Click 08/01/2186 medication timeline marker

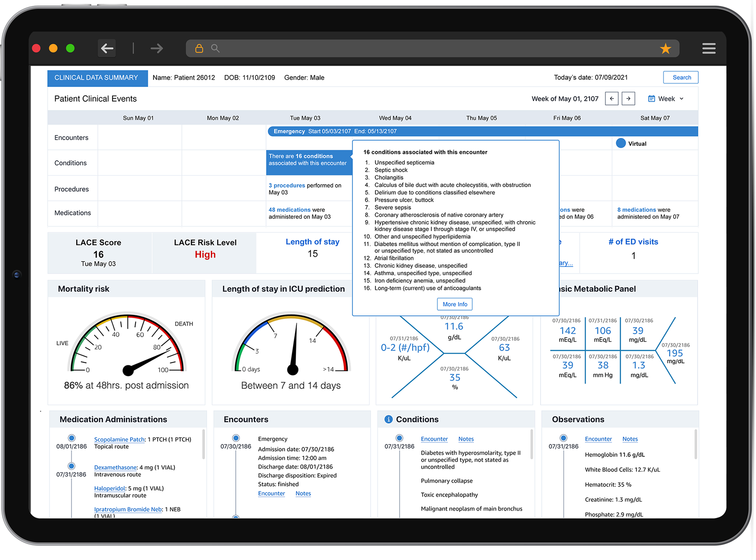click(72, 438)
